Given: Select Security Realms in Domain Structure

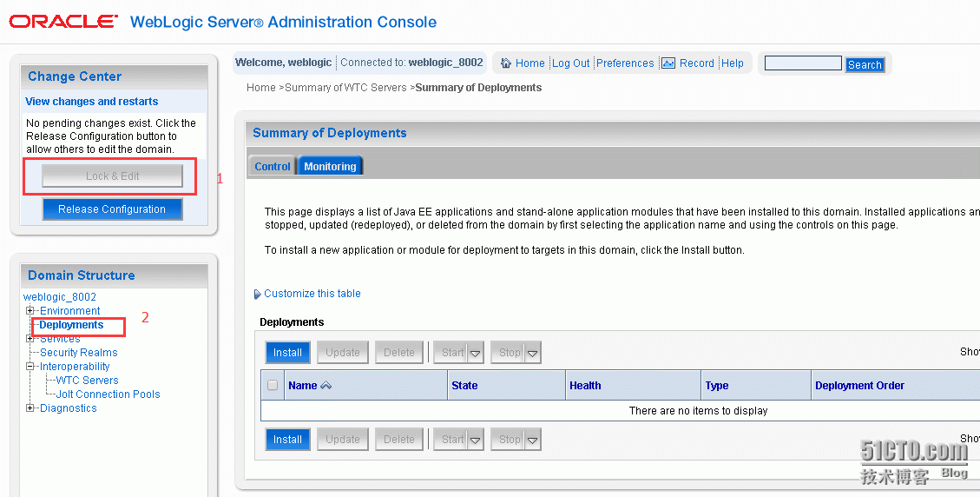Looking at the screenshot, I should click(79, 353).
